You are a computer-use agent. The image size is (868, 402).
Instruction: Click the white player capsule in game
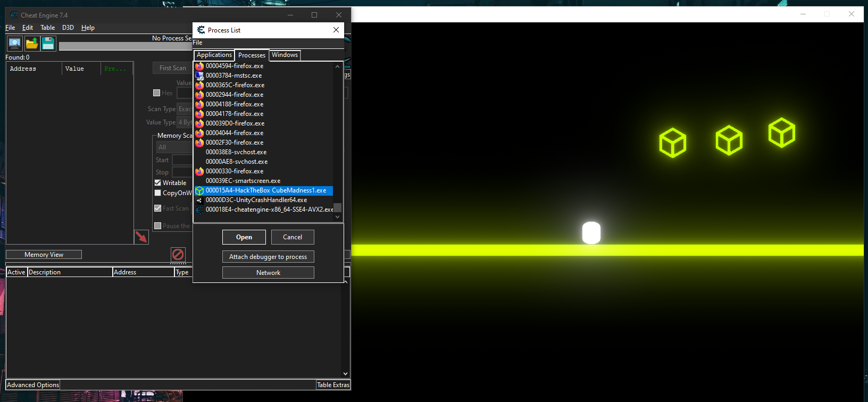pos(591,233)
